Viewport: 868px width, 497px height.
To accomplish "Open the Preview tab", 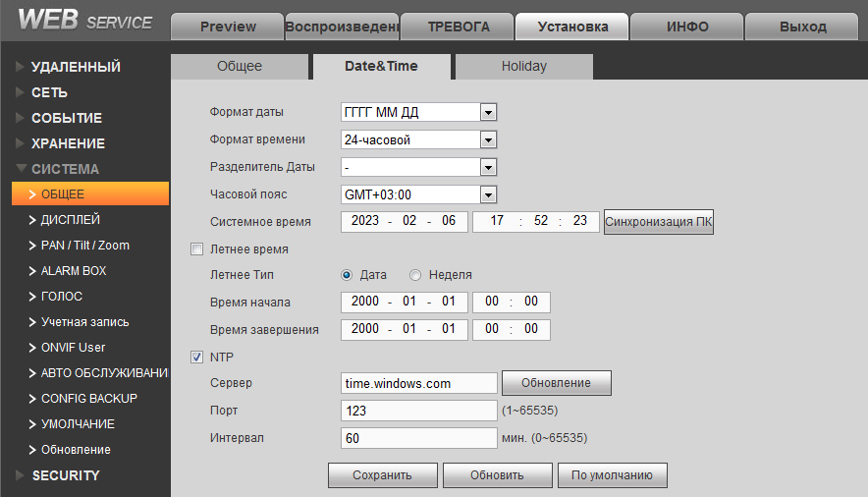I will coord(228,27).
